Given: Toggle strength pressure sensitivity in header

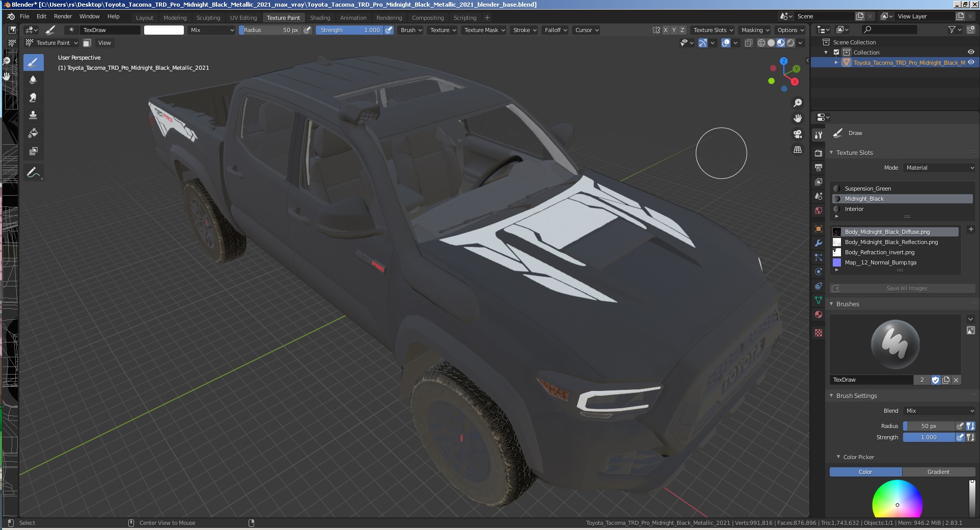Looking at the screenshot, I should [389, 30].
